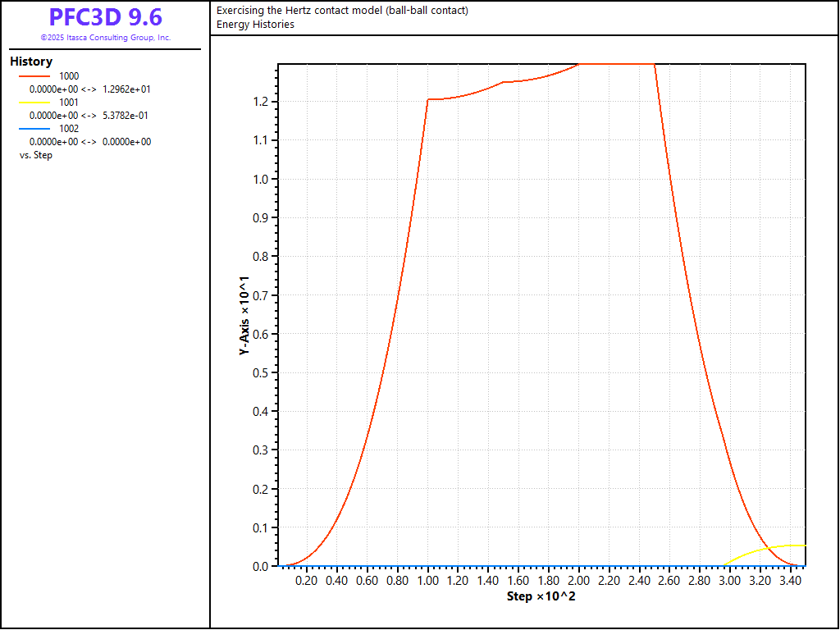Select the Step ×10^2 axis label
The image size is (840, 630).
coord(541,596)
